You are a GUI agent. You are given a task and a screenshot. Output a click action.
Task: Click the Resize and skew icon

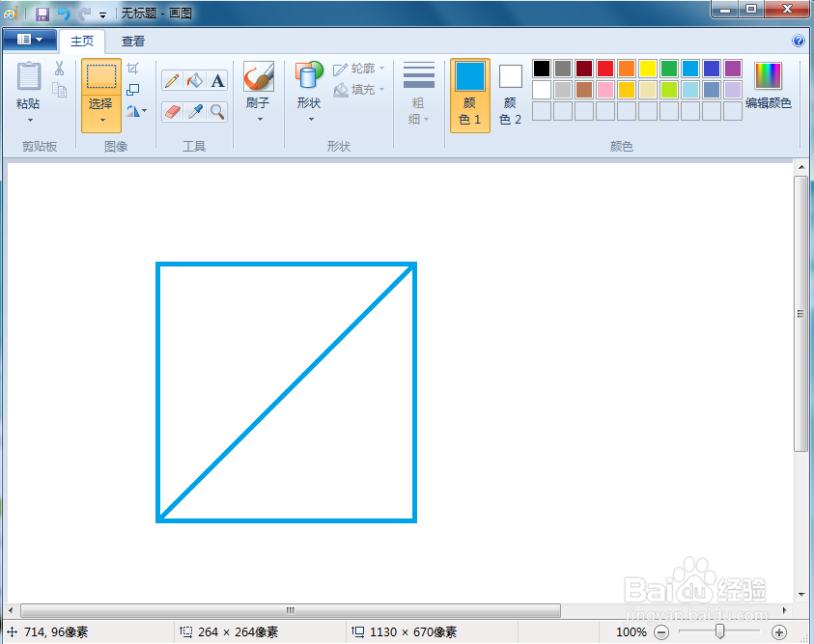[133, 89]
